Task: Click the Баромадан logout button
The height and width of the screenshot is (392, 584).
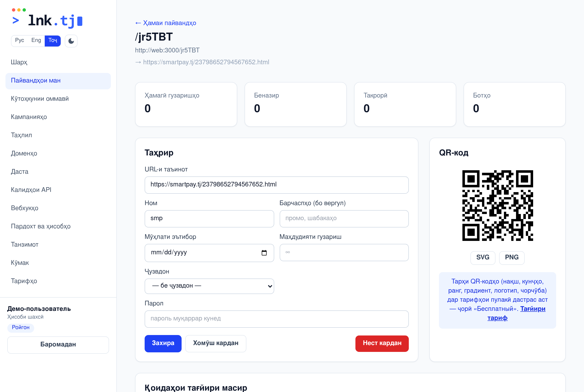Action: pos(58,345)
